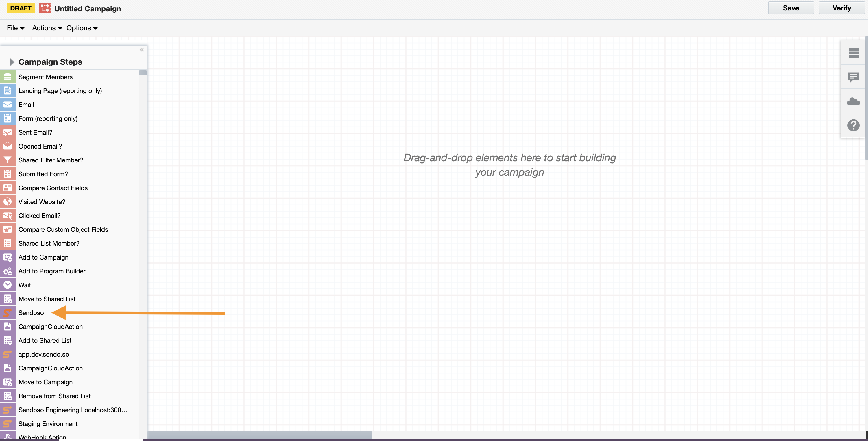Pick the Landing Page (reporting only) icon
The image size is (868, 441).
[8, 91]
